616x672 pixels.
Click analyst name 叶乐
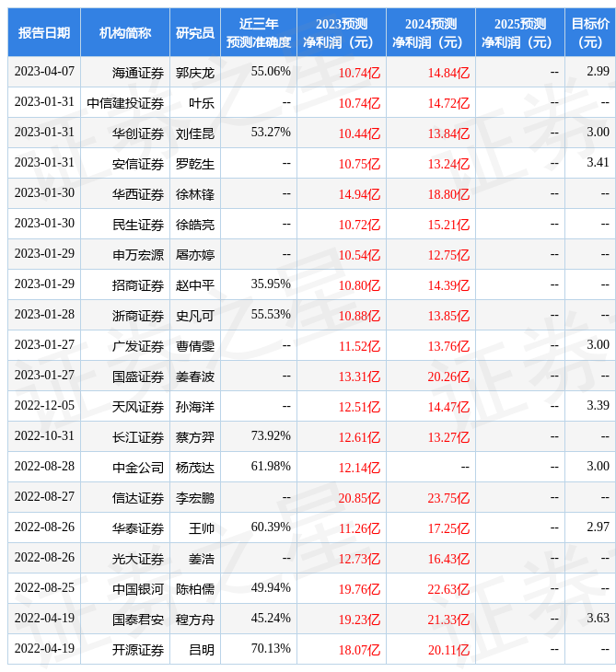[x=202, y=103]
